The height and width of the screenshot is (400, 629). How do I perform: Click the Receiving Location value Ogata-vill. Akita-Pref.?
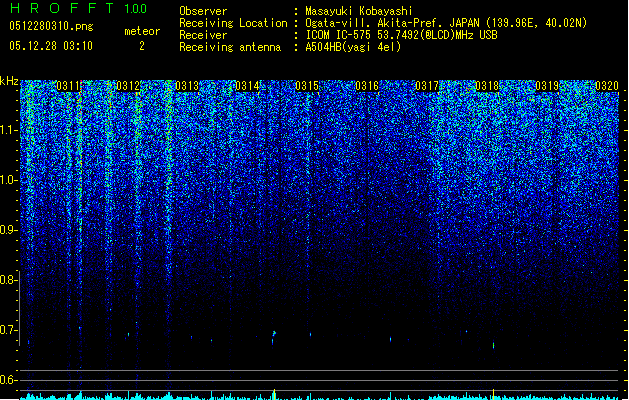(x=446, y=23)
